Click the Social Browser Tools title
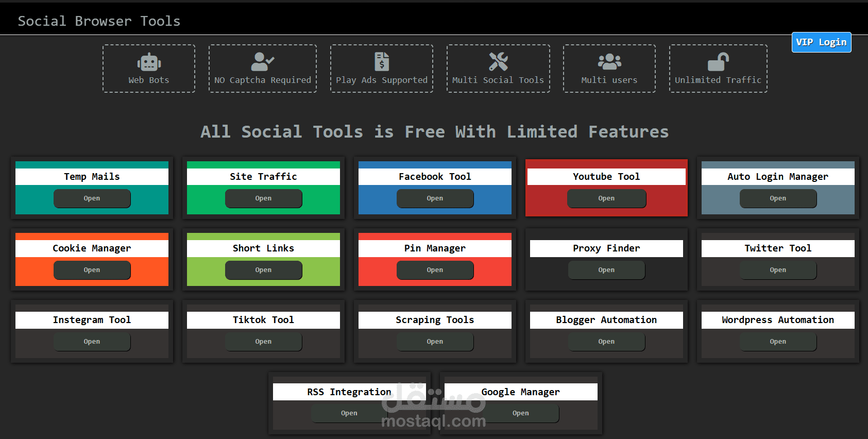 tap(99, 21)
